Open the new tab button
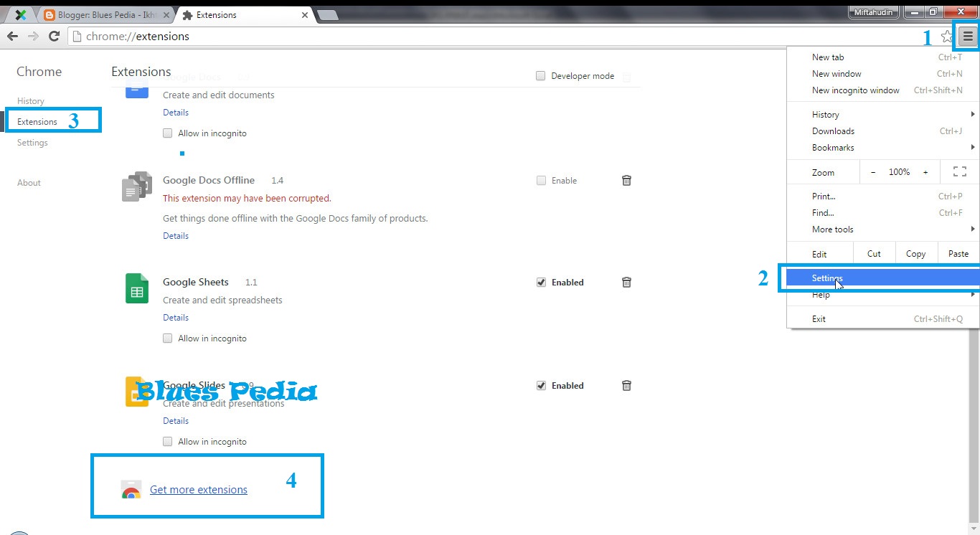 [327, 15]
